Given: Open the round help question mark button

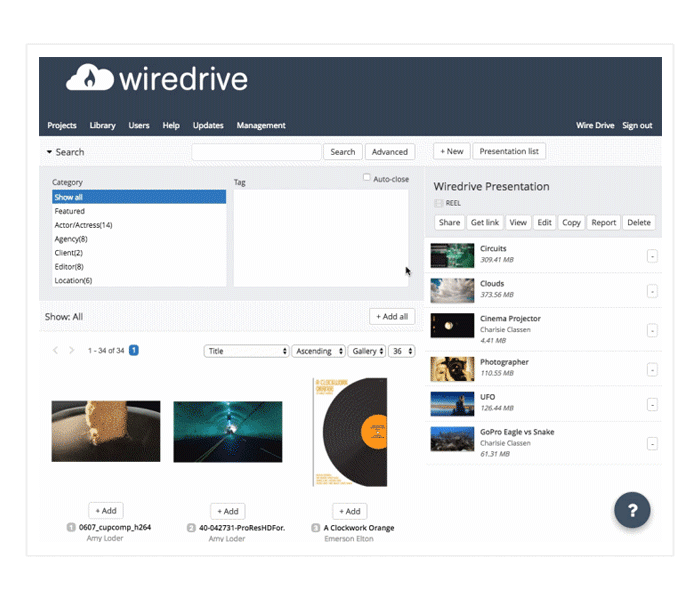Looking at the screenshot, I should point(632,510).
